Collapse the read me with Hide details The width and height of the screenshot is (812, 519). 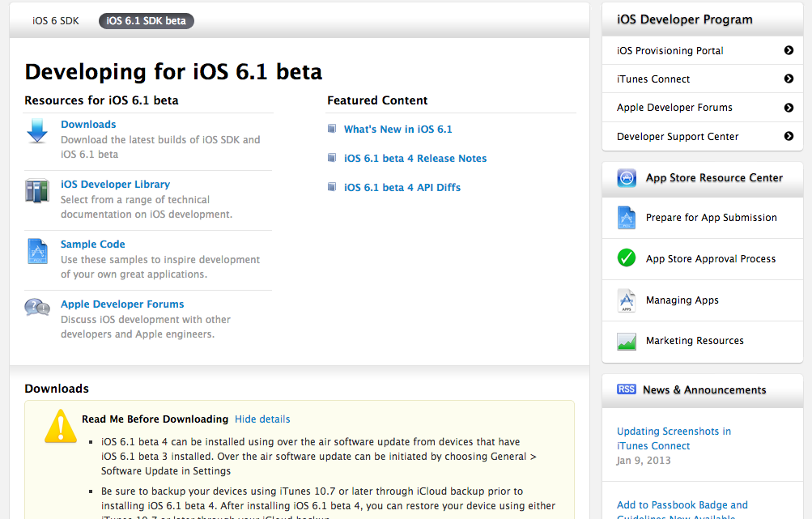[262, 419]
